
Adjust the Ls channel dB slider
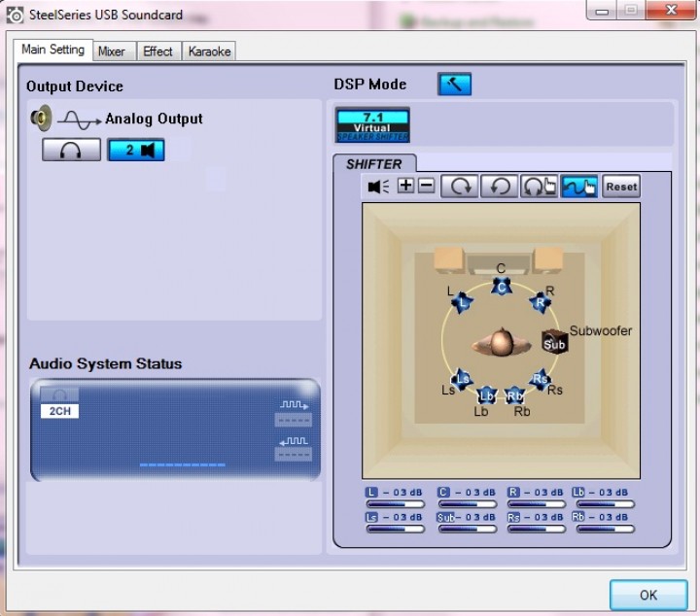click(x=396, y=529)
